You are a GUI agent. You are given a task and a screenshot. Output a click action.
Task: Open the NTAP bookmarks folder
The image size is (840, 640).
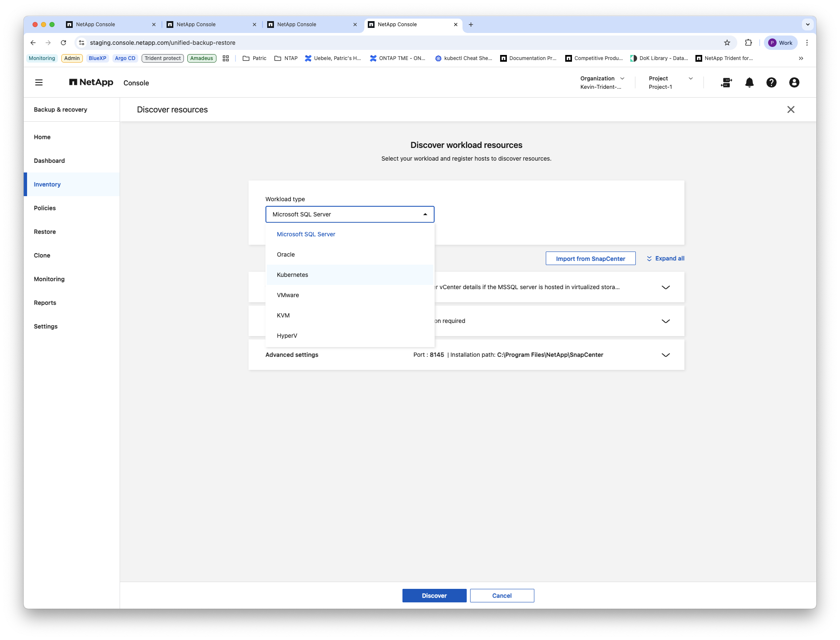tap(286, 58)
